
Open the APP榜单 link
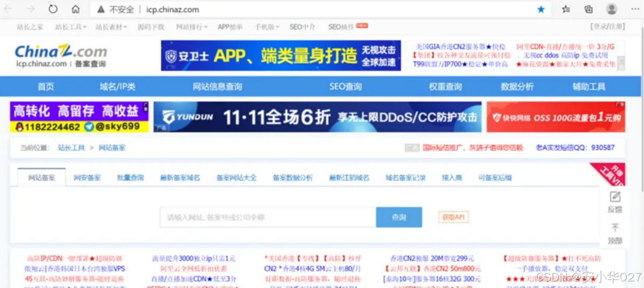230,27
